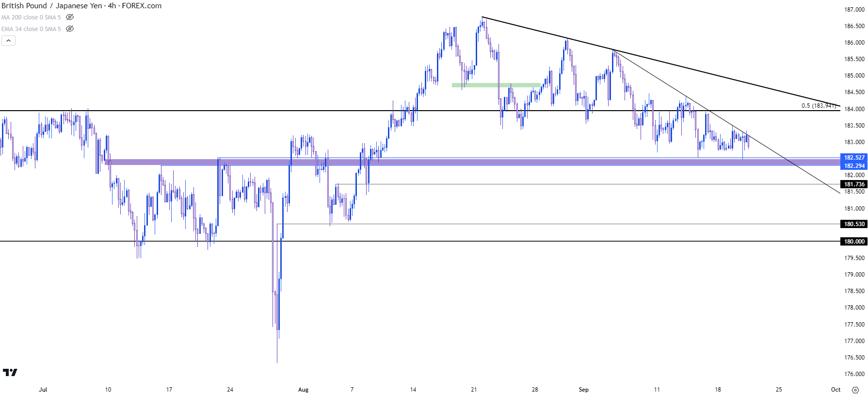Select the EMA 34 close 0 SMA 5 label
The width and height of the screenshot is (868, 395).
point(31,29)
